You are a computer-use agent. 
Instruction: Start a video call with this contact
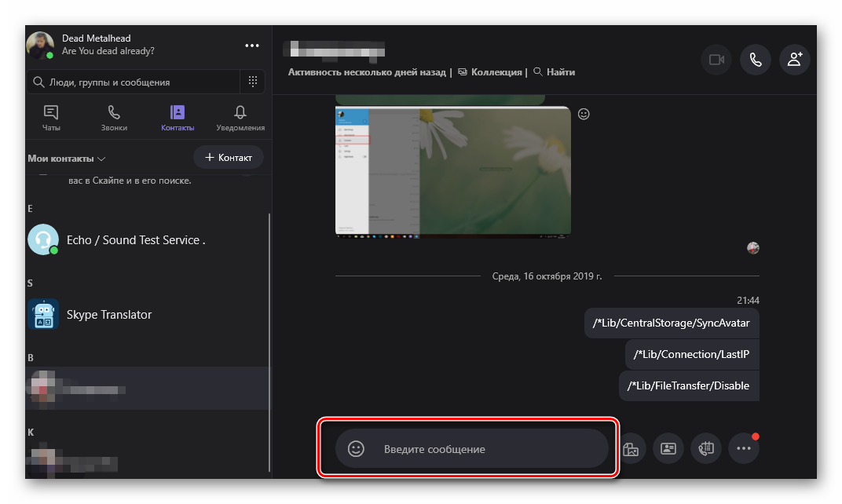click(x=716, y=60)
